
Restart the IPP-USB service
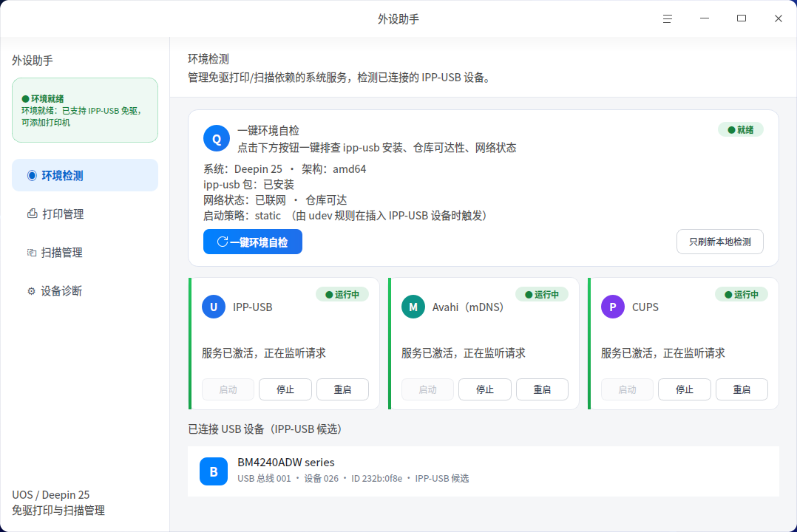342,389
